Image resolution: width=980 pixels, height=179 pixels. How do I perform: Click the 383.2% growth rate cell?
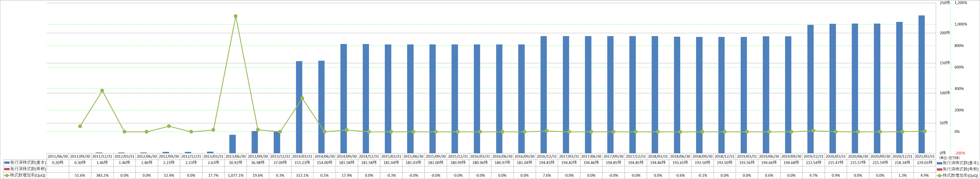[102, 176]
